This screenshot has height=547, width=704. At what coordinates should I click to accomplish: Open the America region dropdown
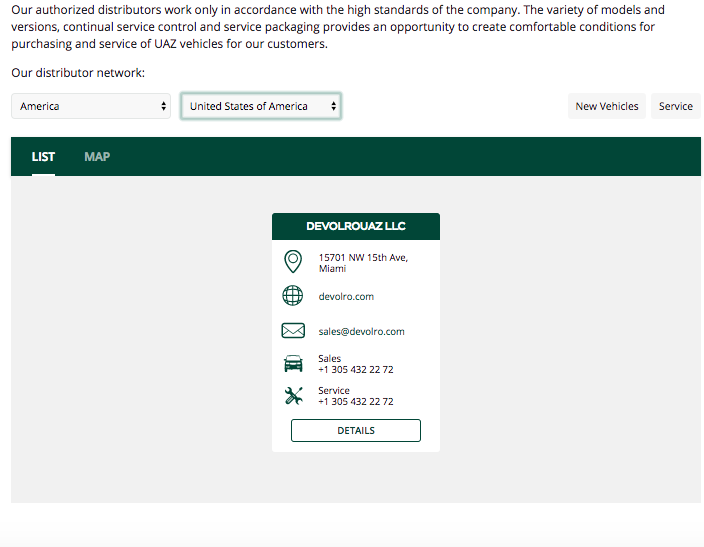point(91,106)
